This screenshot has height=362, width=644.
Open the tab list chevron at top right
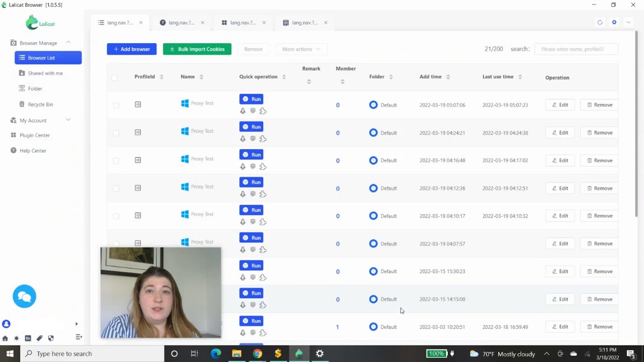[x=628, y=23]
